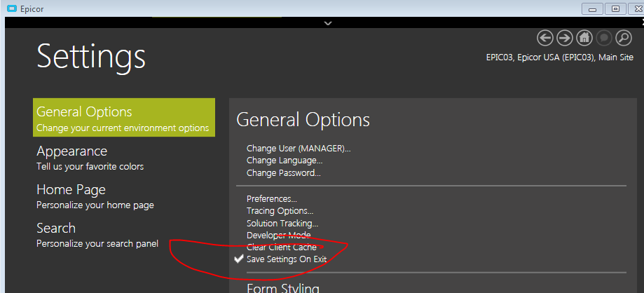The image size is (644, 293).
Task: Open Tracing Options
Action: tap(280, 211)
